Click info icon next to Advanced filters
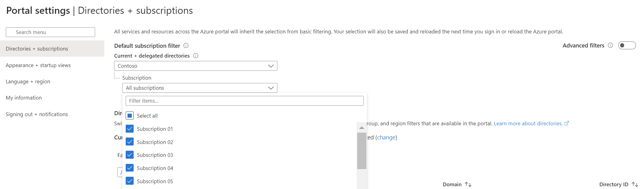 pos(610,45)
